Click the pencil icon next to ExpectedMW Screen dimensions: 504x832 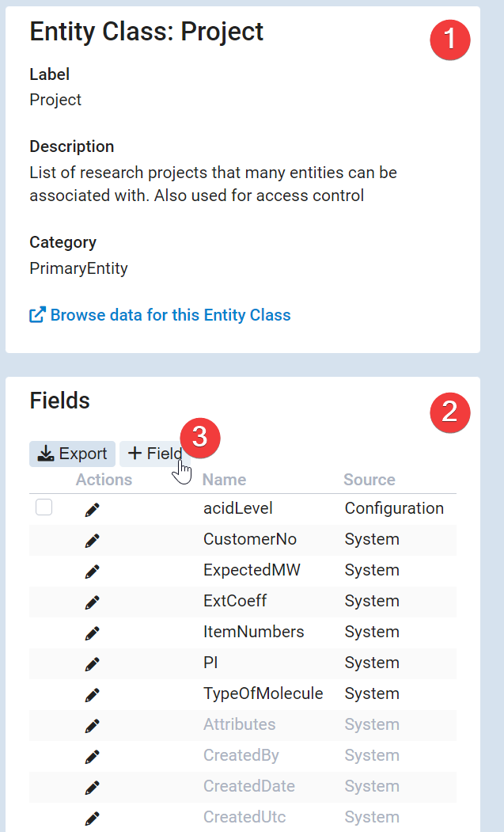pyautogui.click(x=93, y=572)
